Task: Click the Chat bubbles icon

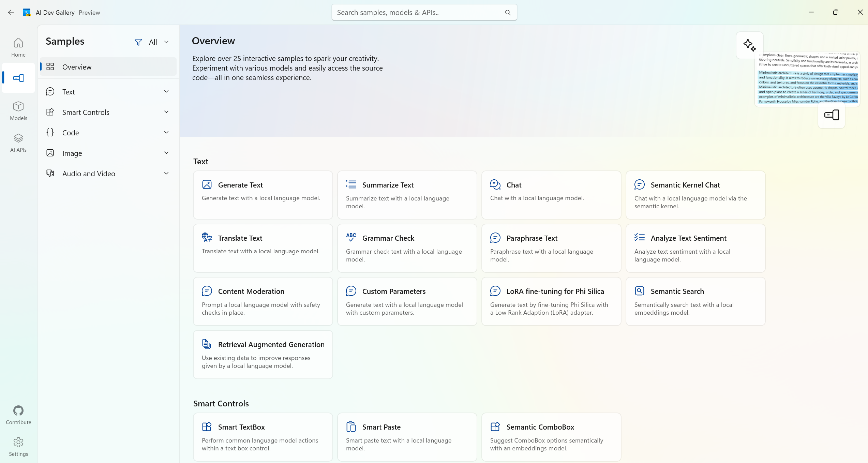Action: (x=495, y=184)
